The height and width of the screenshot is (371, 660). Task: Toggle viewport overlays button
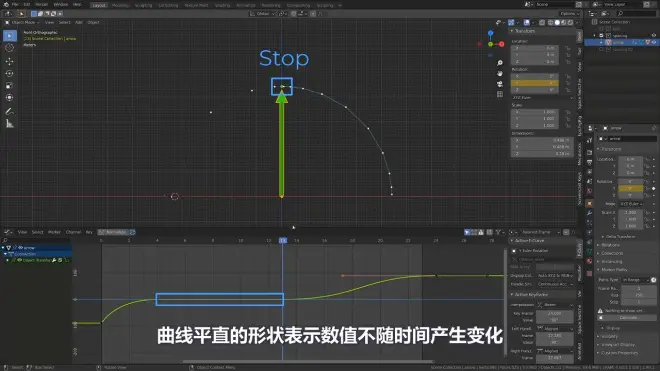pyautogui.click(x=527, y=22)
